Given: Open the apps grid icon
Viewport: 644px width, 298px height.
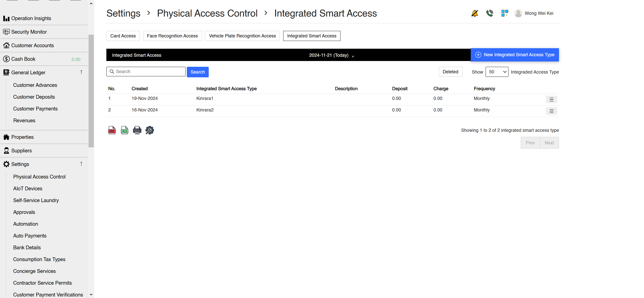Looking at the screenshot, I should tap(504, 13).
